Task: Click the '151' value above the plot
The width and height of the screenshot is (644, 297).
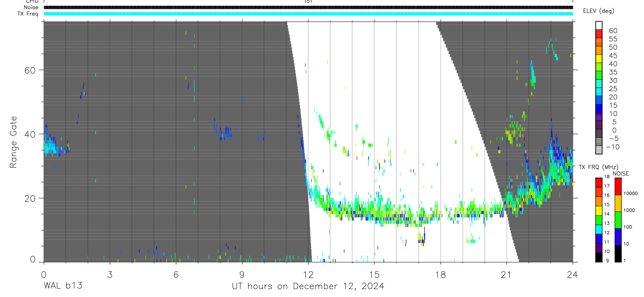Action: click(x=308, y=2)
